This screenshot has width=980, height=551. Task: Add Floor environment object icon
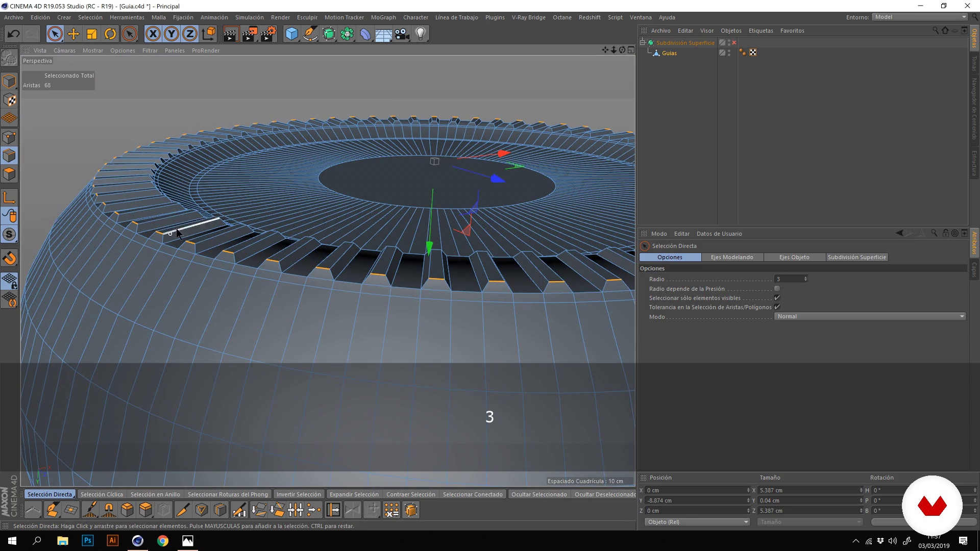click(384, 34)
